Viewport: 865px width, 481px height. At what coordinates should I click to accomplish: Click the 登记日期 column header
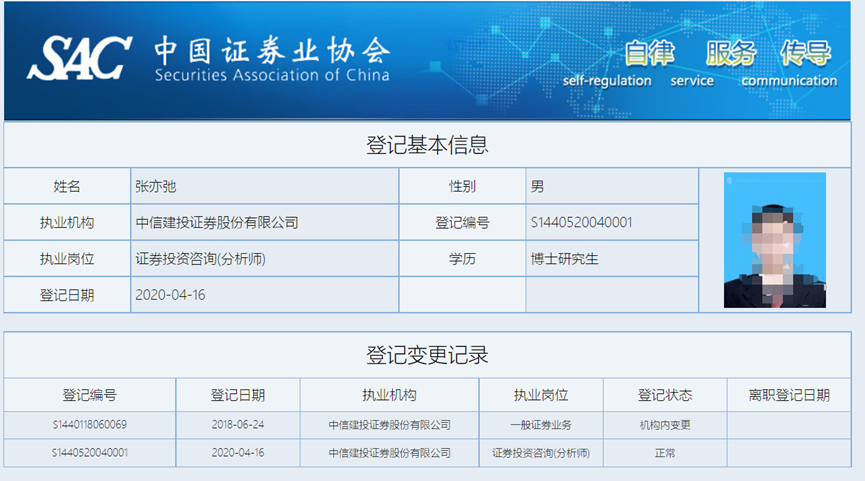point(238,395)
